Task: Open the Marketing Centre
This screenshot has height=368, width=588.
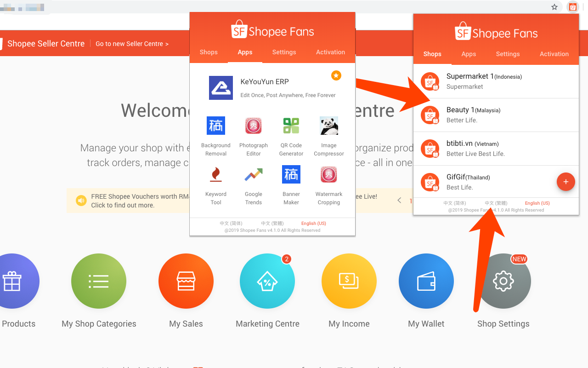Action: [267, 281]
